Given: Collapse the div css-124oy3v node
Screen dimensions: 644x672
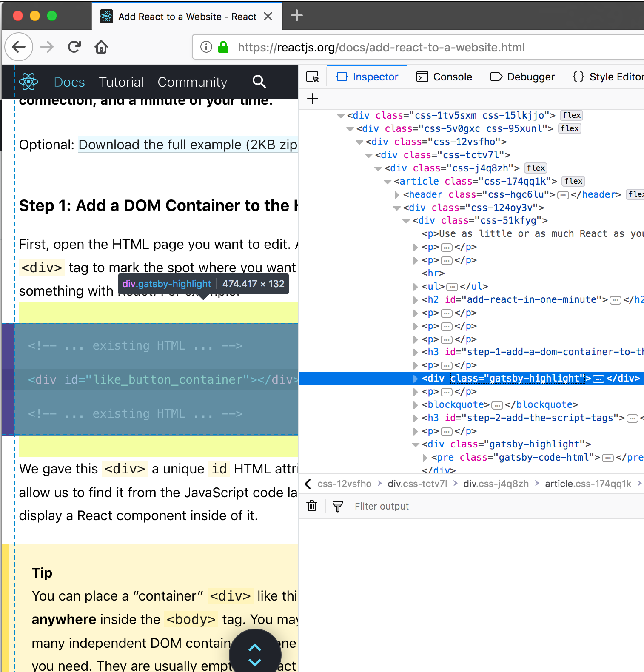Looking at the screenshot, I should point(396,208).
